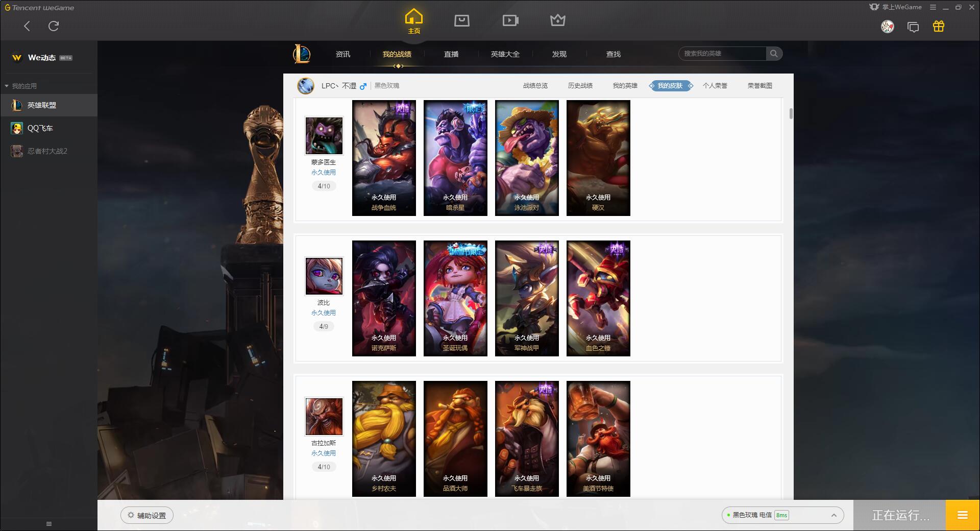The image size is (980, 531).
Task: Select 英雄联盟 in the sidebar
Action: (x=48, y=105)
